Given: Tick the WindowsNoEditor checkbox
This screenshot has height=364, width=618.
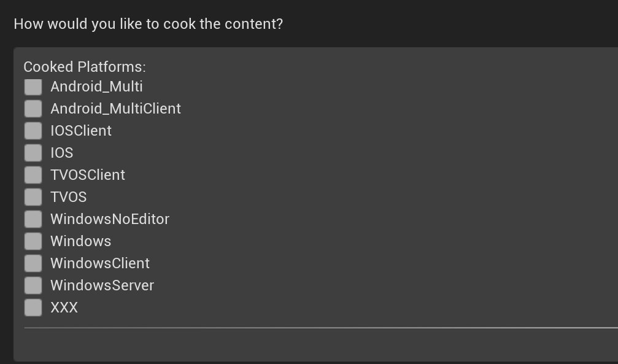Looking at the screenshot, I should click(33, 219).
